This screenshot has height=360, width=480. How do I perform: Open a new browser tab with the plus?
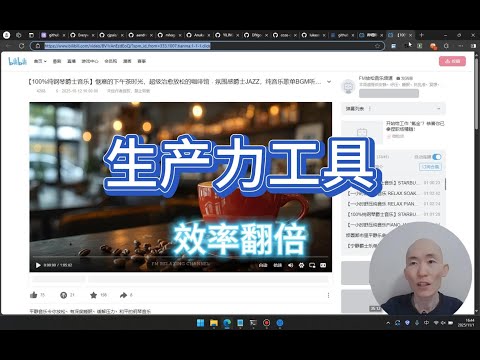[x=421, y=35]
